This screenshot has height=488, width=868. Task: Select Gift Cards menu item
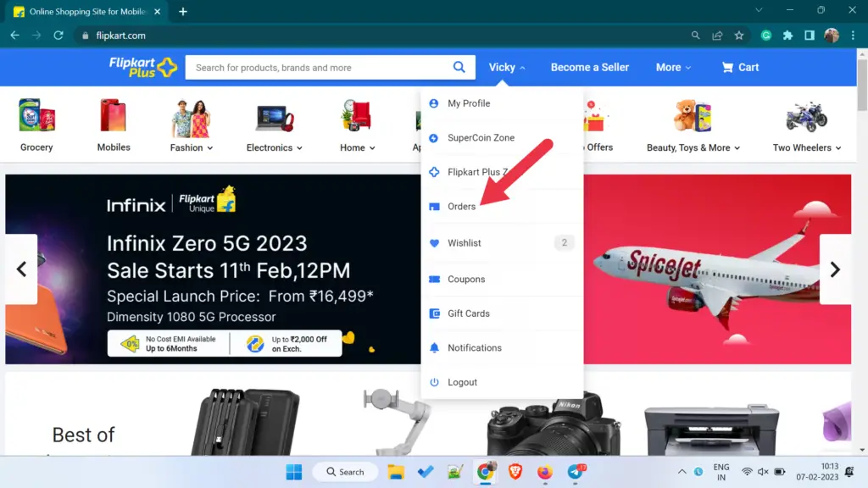pyautogui.click(x=502, y=313)
